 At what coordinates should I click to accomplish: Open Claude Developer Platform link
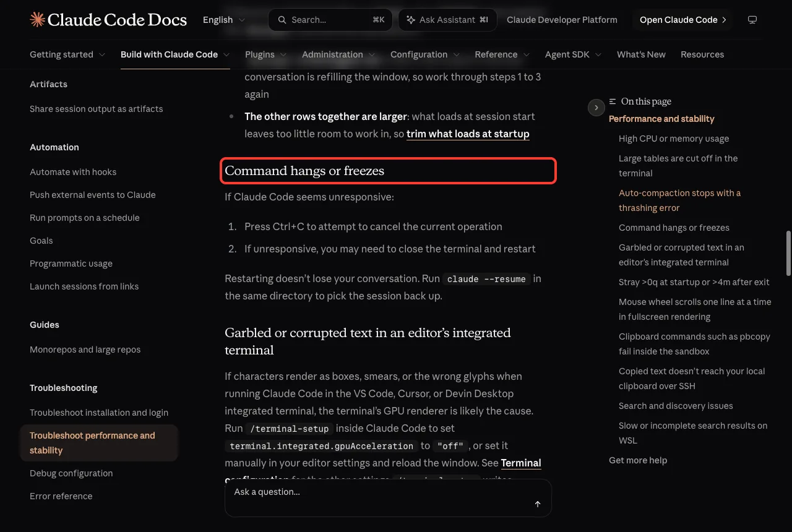pyautogui.click(x=562, y=20)
